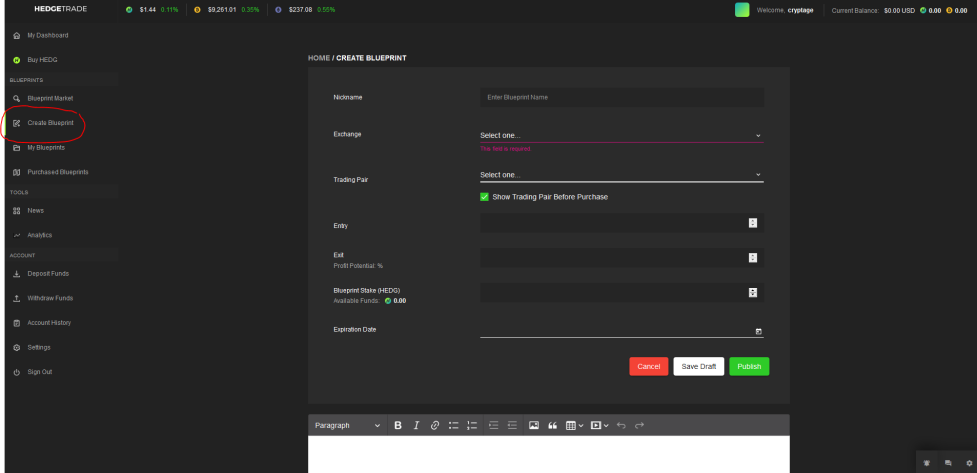Click the green Publish button

[749, 366]
